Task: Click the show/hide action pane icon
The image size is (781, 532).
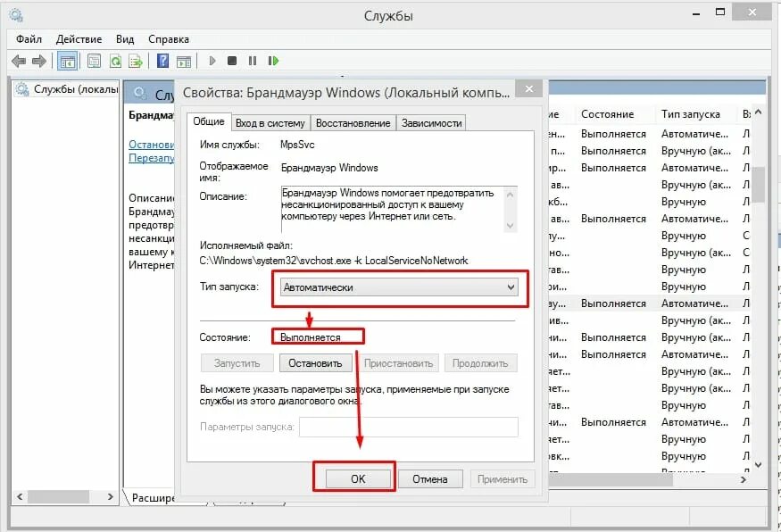Action: 184,61
